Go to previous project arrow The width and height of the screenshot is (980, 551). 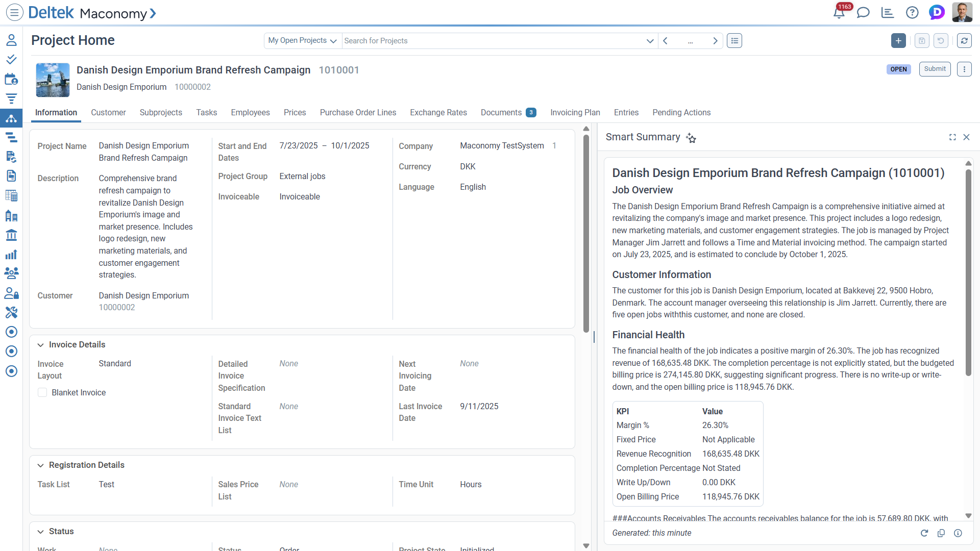coord(665,41)
